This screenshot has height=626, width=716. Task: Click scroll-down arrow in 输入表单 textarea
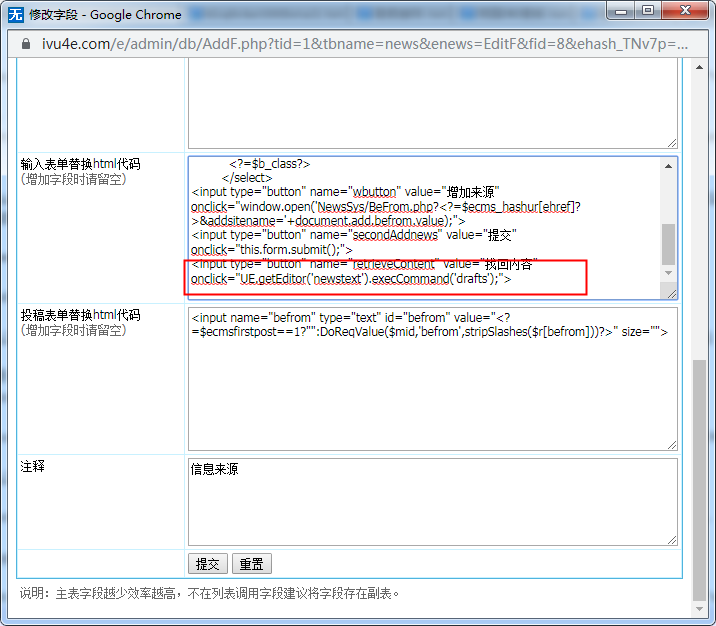coord(669,274)
